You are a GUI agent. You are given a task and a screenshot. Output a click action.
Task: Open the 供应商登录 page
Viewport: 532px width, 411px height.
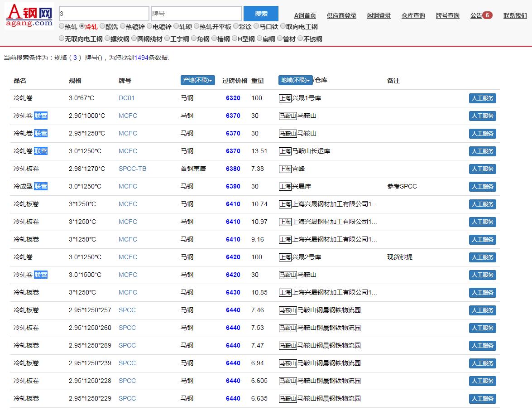341,15
